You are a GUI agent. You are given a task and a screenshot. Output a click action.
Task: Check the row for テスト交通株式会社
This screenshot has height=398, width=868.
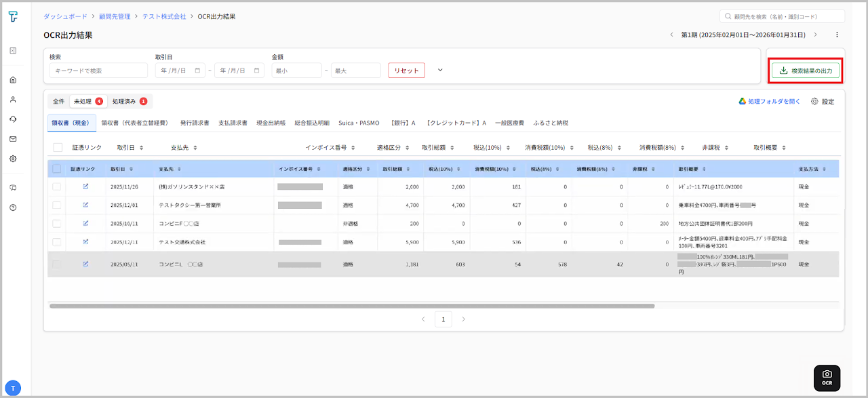coord(56,241)
